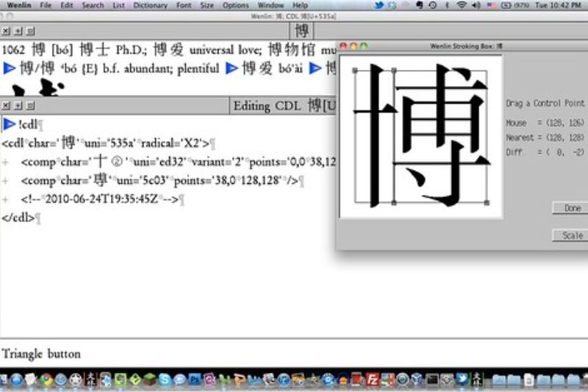Select the bottom-middle control point of 博

click(394, 202)
